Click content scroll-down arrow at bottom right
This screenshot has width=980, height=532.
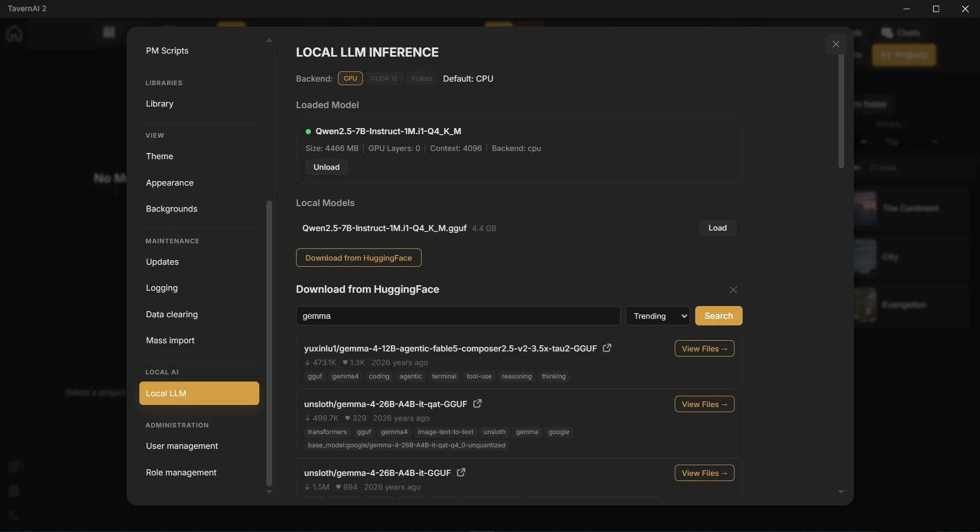(x=841, y=492)
